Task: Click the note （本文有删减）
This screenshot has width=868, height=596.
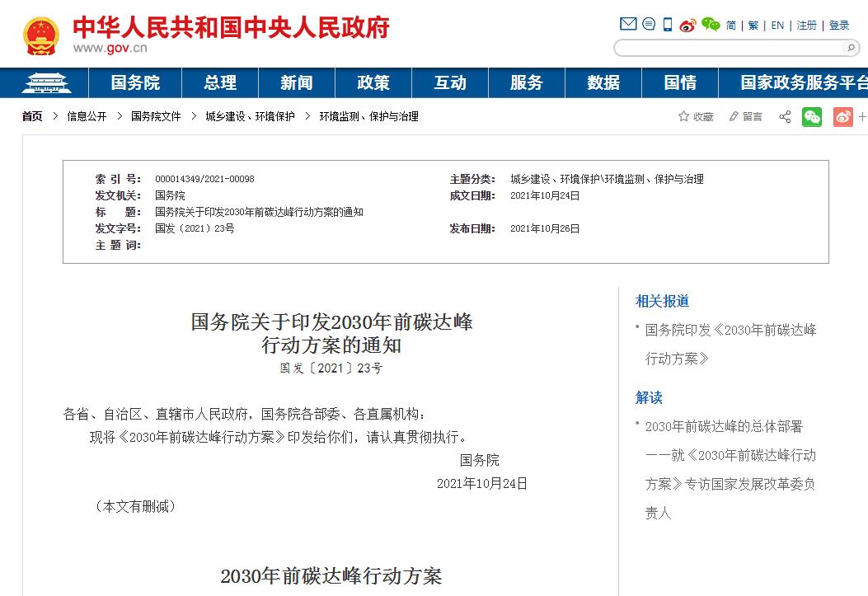Action: (x=136, y=506)
